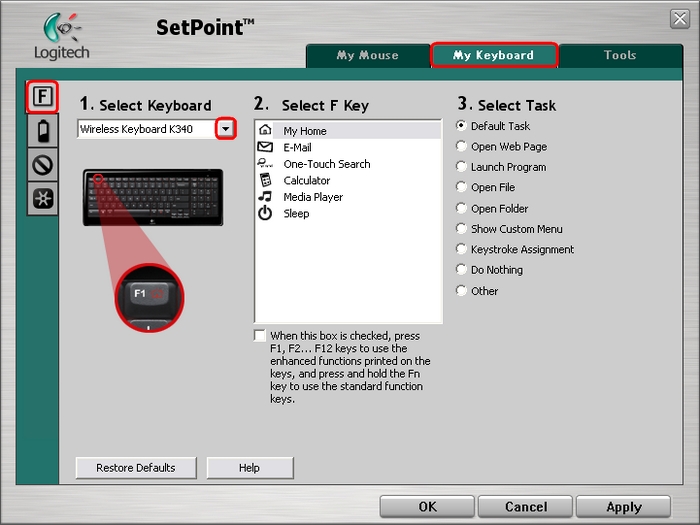Choose the Open Folder task

[x=461, y=208]
